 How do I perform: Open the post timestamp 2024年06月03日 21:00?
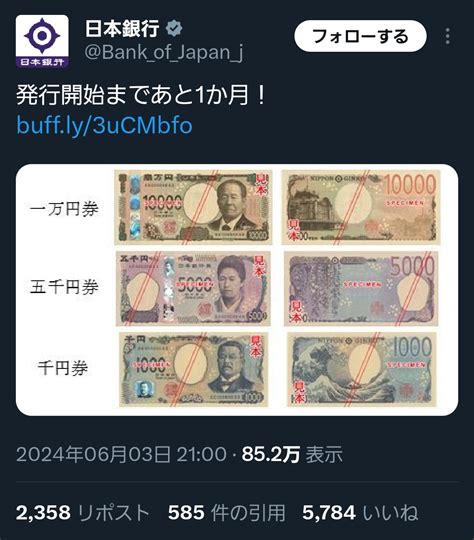[x=121, y=454]
